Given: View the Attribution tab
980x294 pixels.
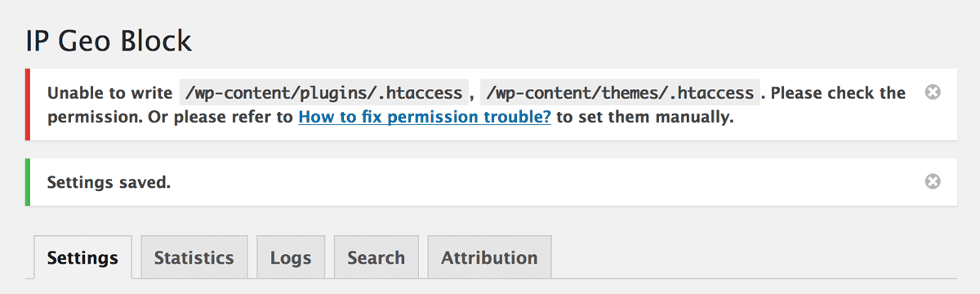Looking at the screenshot, I should (489, 257).
